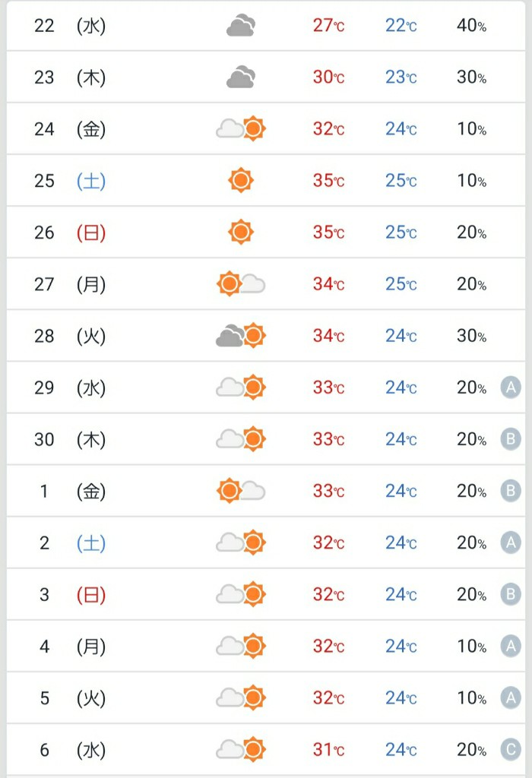Image resolution: width=532 pixels, height=778 pixels.
Task: Click the sun-then-cloud icon for the 27th
Action: click(x=241, y=284)
